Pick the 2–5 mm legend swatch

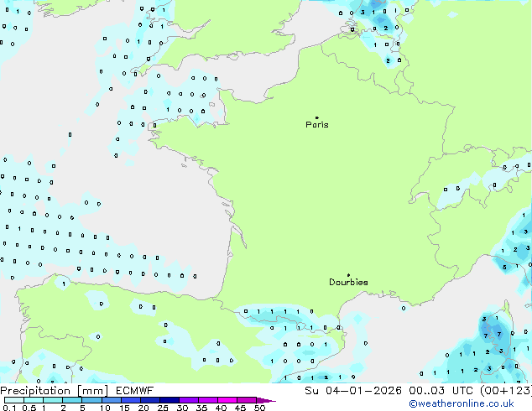pos(72,400)
